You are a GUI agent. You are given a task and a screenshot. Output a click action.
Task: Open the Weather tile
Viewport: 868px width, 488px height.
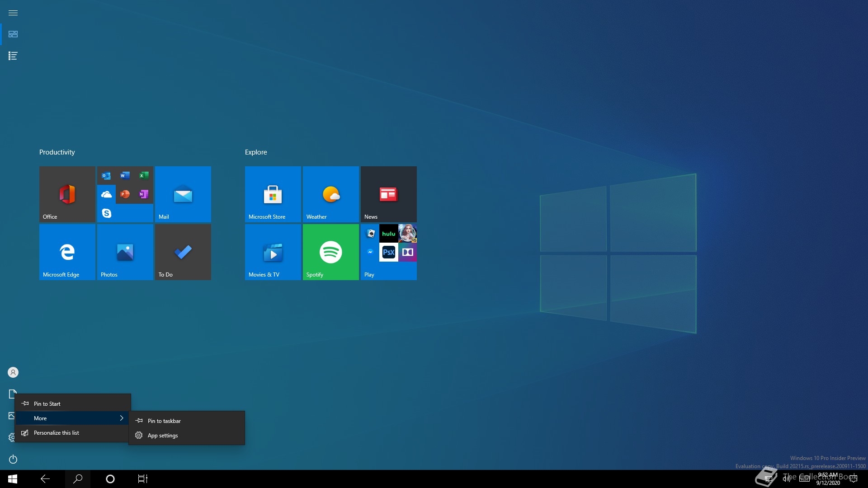pyautogui.click(x=330, y=194)
